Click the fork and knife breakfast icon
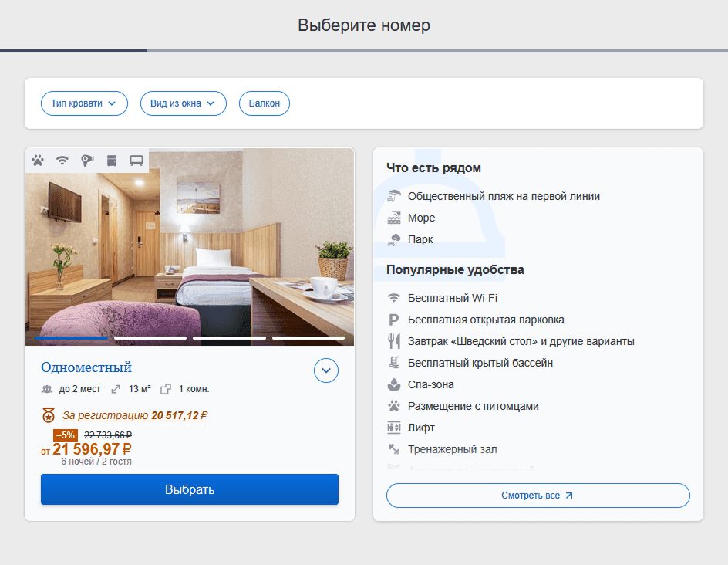Screen dimensions: 728x565 click(394, 341)
